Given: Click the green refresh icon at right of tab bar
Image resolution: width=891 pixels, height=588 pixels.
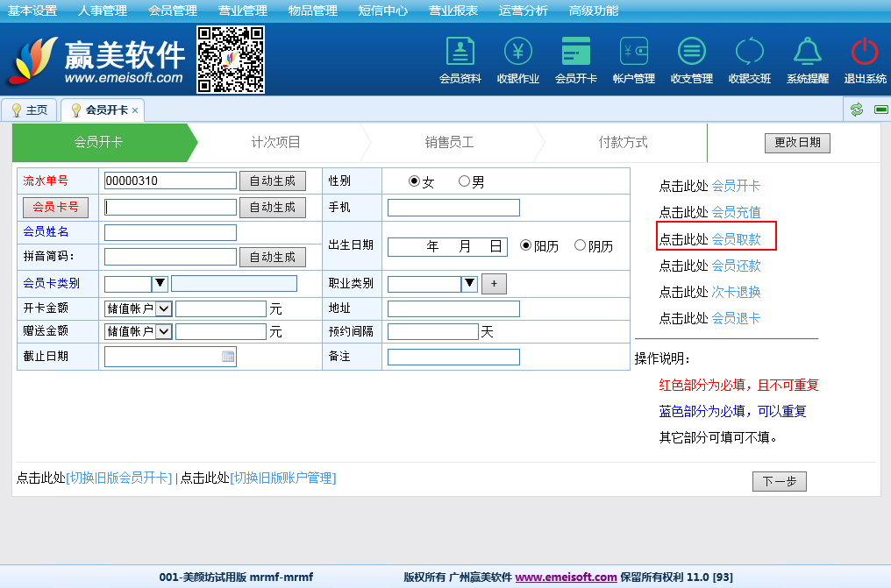Looking at the screenshot, I should click(x=856, y=110).
